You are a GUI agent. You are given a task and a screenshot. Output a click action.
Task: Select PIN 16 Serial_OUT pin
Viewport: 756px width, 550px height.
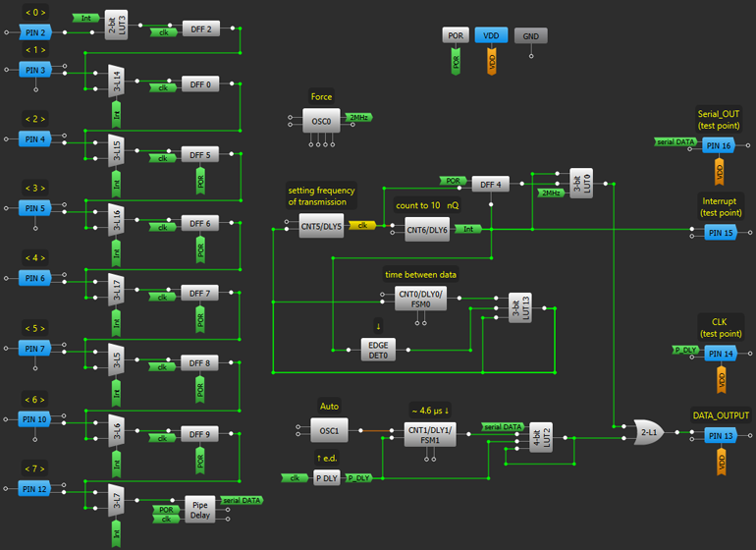pyautogui.click(x=720, y=145)
